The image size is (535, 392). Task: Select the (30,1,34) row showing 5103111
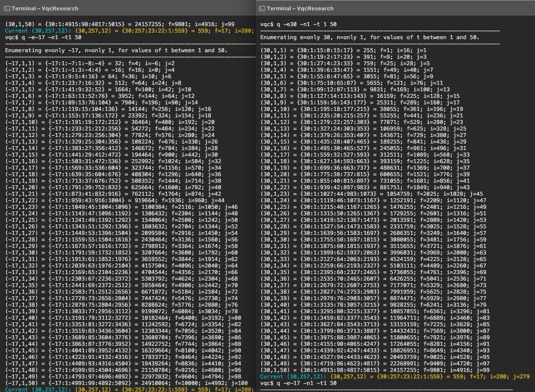tap(373, 266)
